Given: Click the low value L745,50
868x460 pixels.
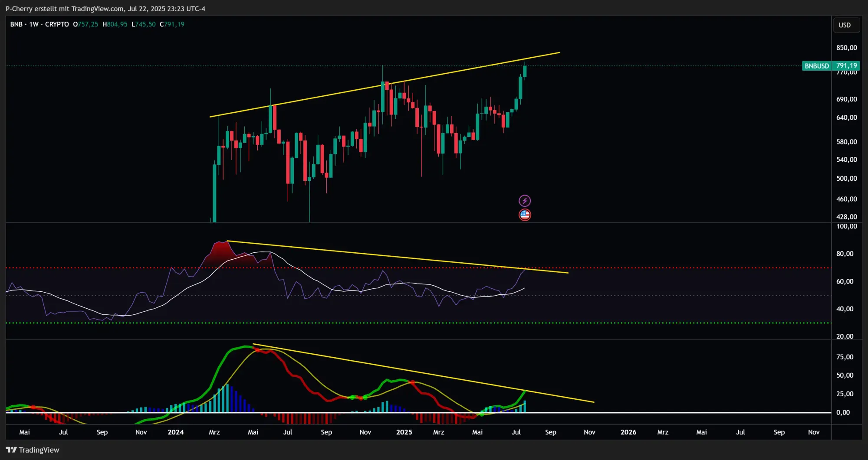Looking at the screenshot, I should (144, 24).
